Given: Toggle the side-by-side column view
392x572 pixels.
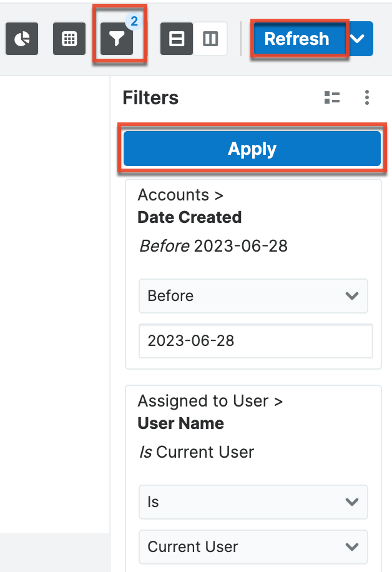Looking at the screenshot, I should (212, 39).
